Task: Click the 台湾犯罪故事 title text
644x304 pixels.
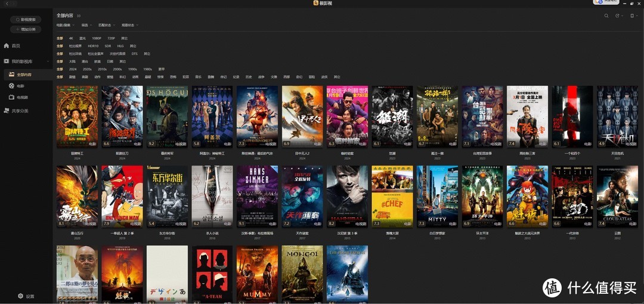Action: click(x=482, y=153)
